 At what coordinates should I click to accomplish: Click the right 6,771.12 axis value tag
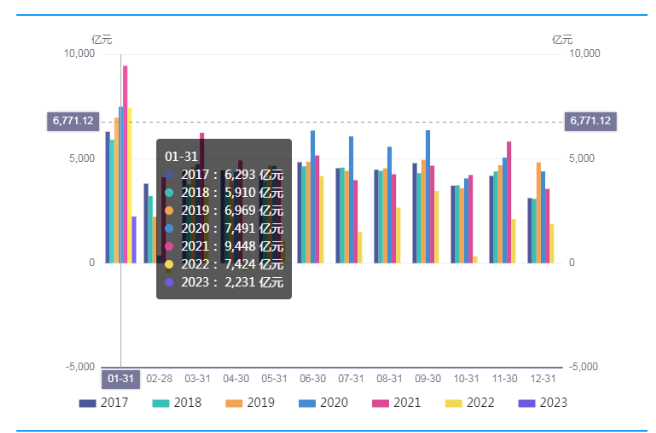click(591, 121)
